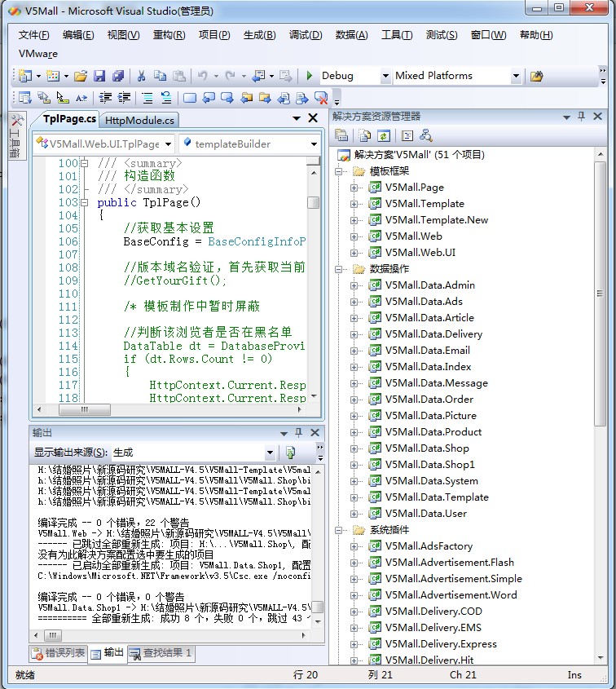Viewport: 616px width, 689px height.
Task: Click the Navigate Backward icon
Action: [x=259, y=76]
